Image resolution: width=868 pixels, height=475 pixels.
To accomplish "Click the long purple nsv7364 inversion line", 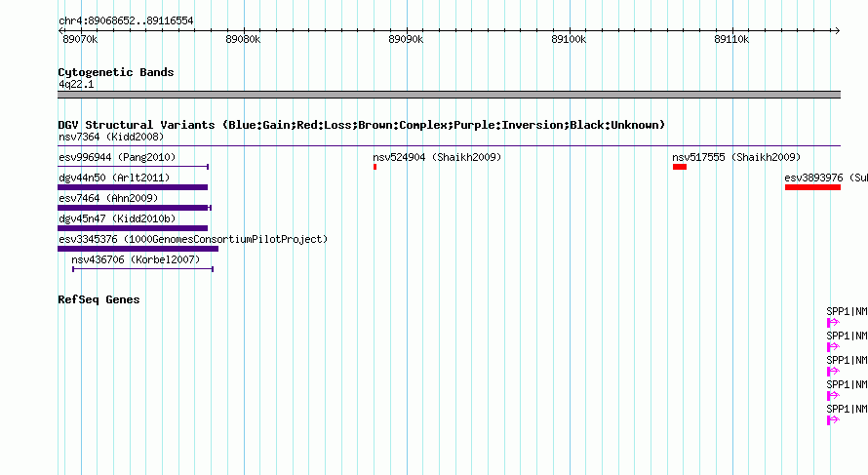I will pos(449,146).
